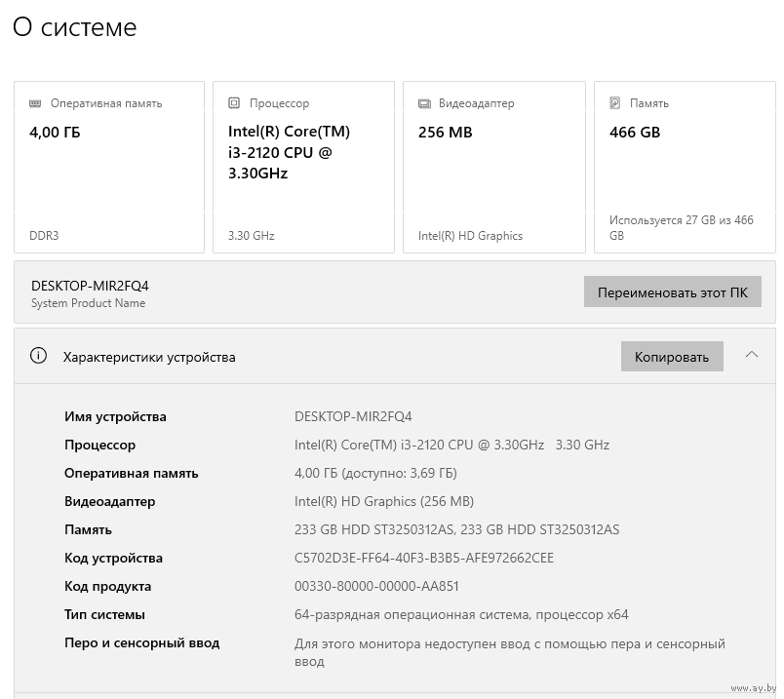Screen dimensions: 784x699
Task: Collapse the Характеристики устройства section using the chevron
Action: point(751,355)
